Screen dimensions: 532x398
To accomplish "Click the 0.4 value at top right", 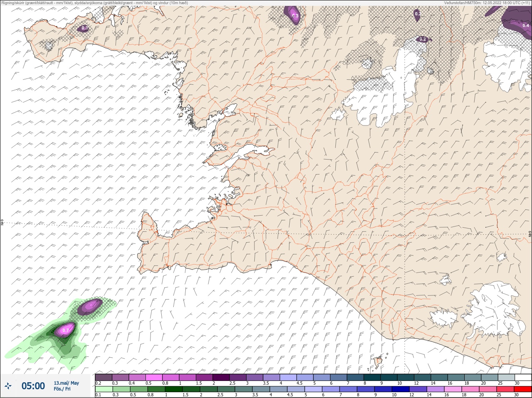I will (526, 25).
